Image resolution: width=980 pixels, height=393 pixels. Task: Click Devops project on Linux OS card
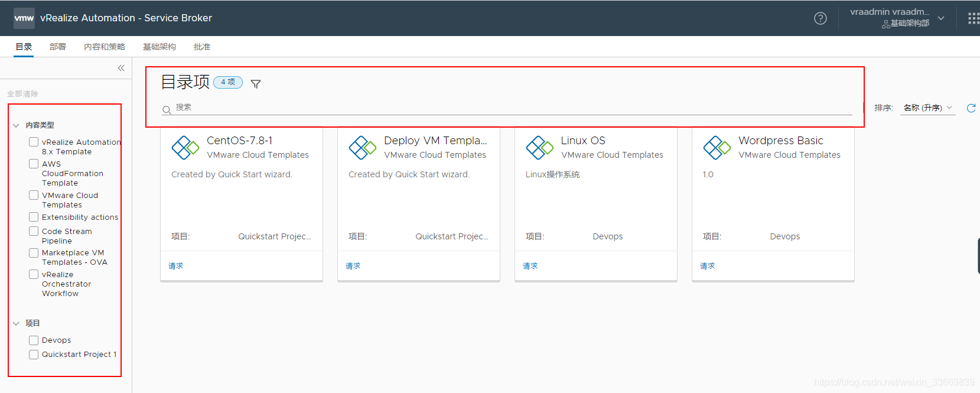pyautogui.click(x=608, y=236)
